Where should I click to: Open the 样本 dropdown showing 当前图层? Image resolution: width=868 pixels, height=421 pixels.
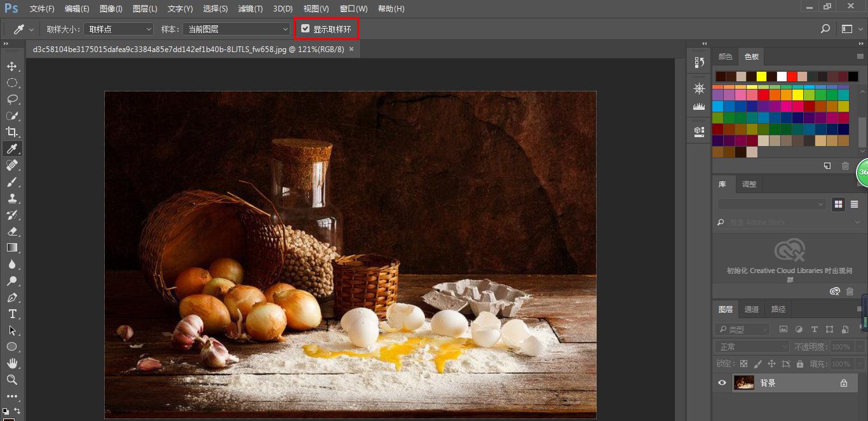click(236, 29)
